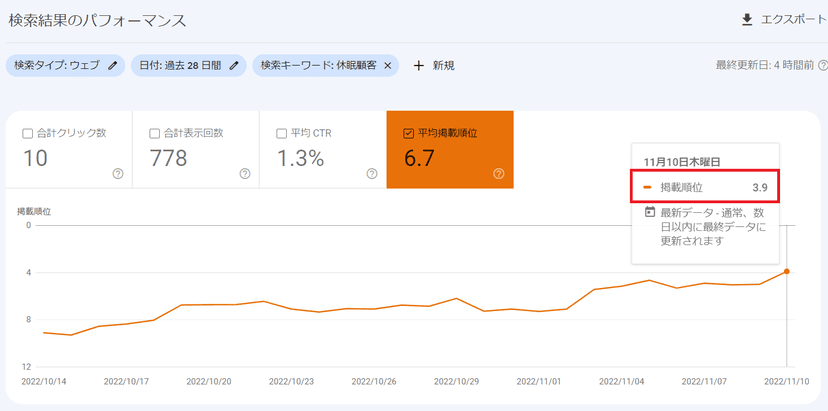828x411 pixels.
Task: Click the 検索結果のパフォーマンス heading
Action: pos(97,21)
